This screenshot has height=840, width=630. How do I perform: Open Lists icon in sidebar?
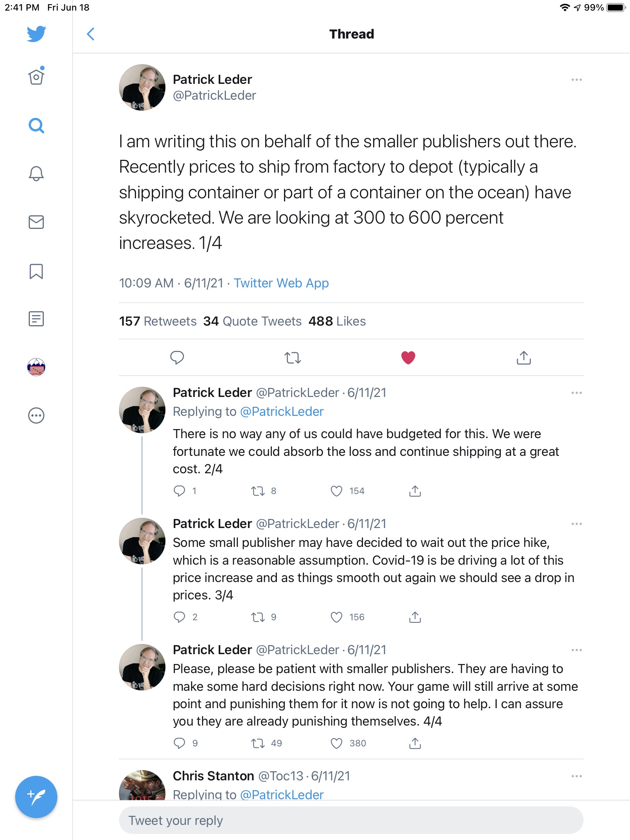pyautogui.click(x=36, y=319)
